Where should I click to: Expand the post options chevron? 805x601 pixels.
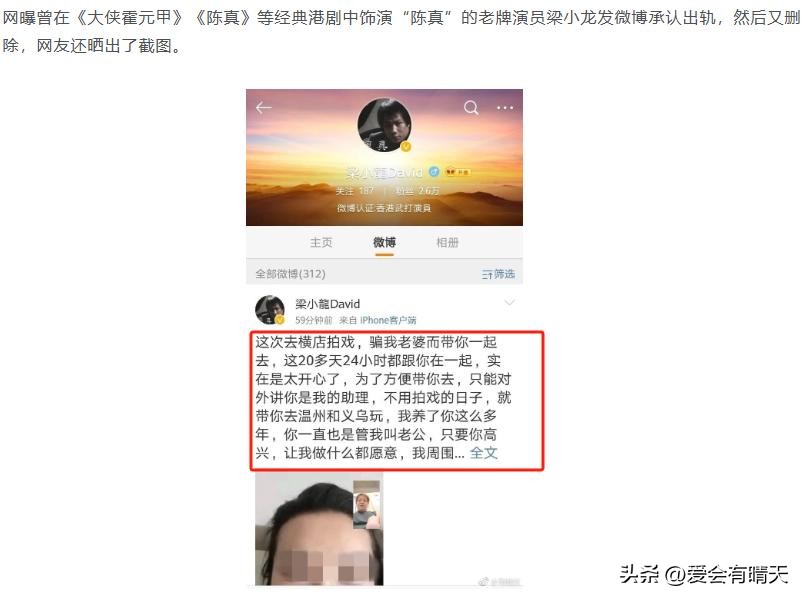(x=509, y=303)
